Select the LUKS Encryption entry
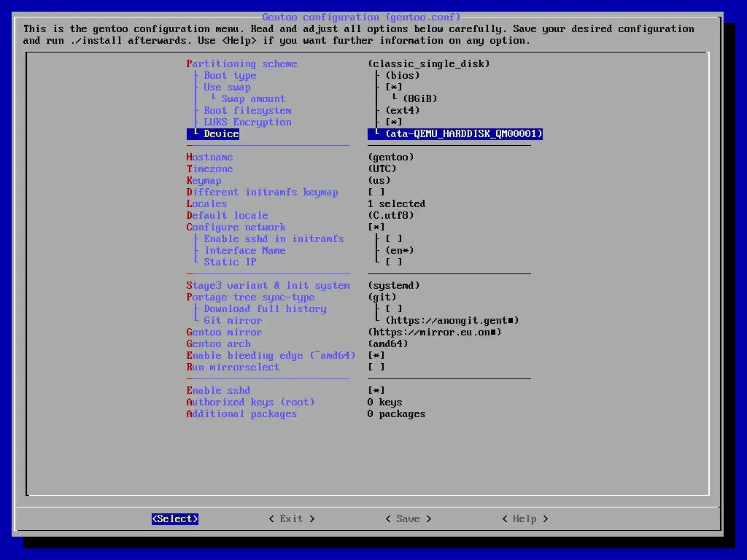Image resolution: width=747 pixels, height=560 pixels. point(248,122)
